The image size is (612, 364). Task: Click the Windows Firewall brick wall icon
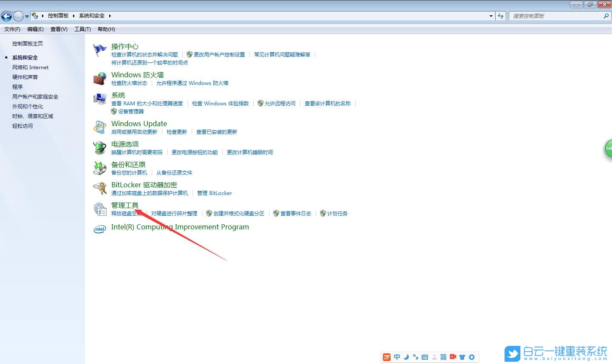pos(99,78)
